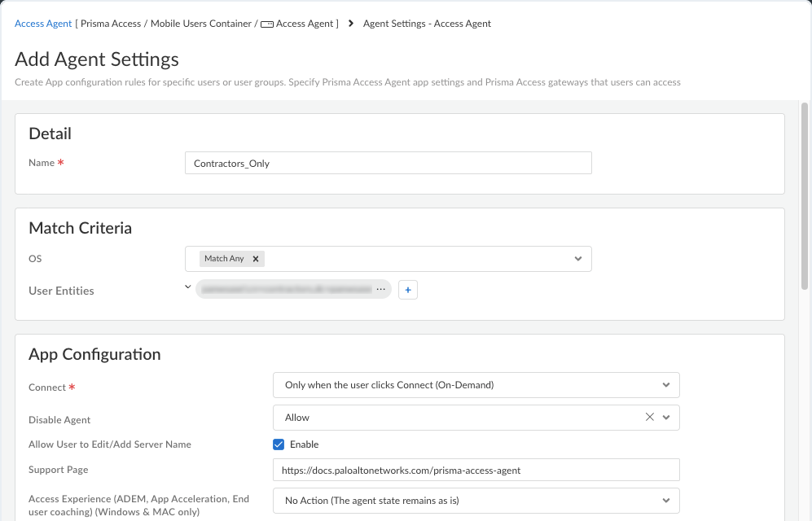Open the Disable Agent dropdown arrow

[666, 418]
